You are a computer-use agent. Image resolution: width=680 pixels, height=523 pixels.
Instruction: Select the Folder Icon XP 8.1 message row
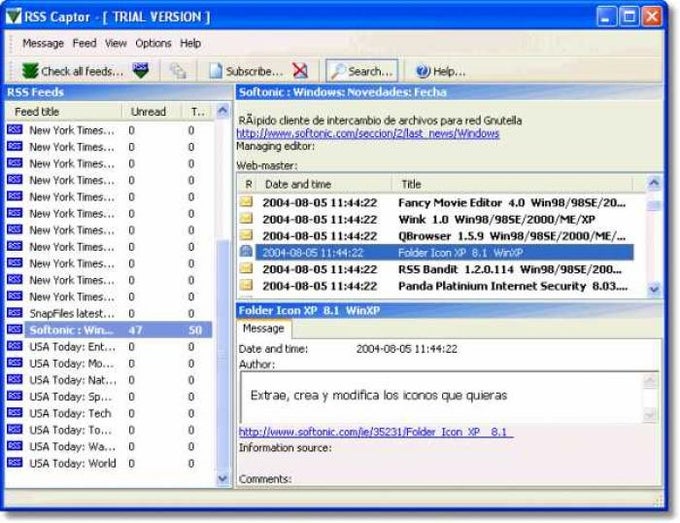pyautogui.click(x=435, y=253)
